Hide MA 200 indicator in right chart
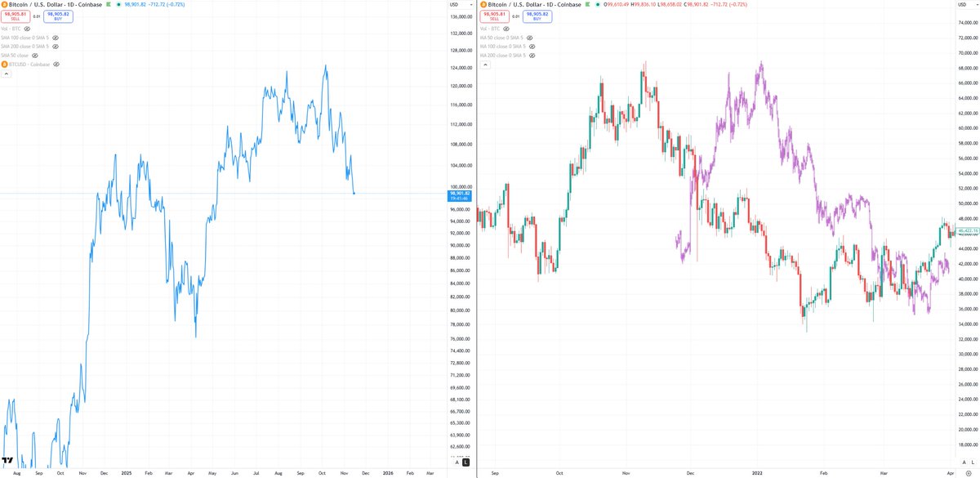The height and width of the screenshot is (478, 980). pyautogui.click(x=532, y=56)
